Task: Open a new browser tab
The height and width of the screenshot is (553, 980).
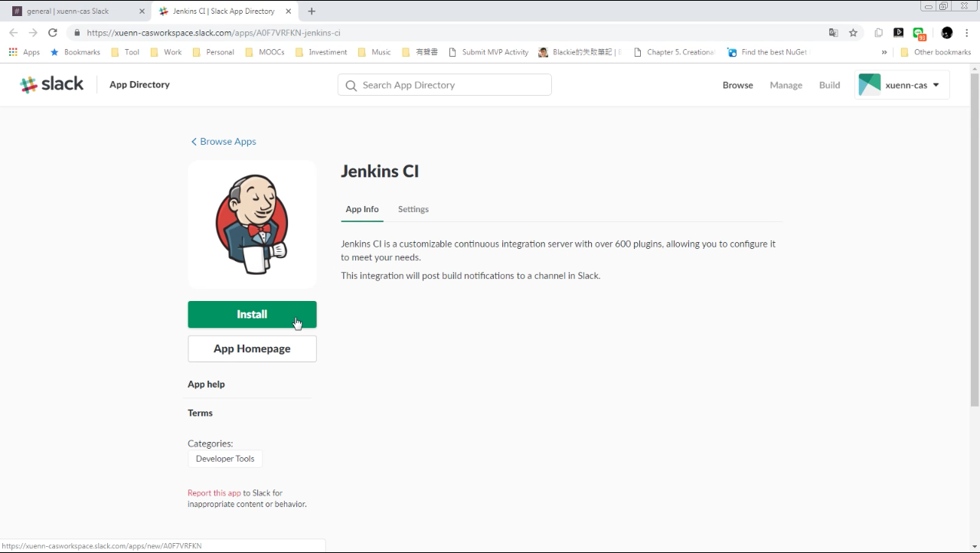Action: tap(312, 11)
